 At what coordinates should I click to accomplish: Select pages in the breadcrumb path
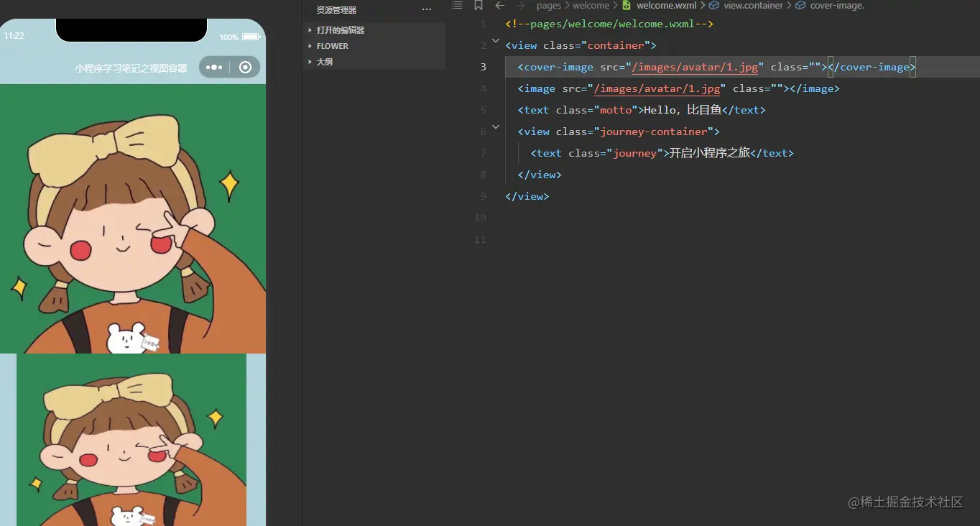click(549, 5)
